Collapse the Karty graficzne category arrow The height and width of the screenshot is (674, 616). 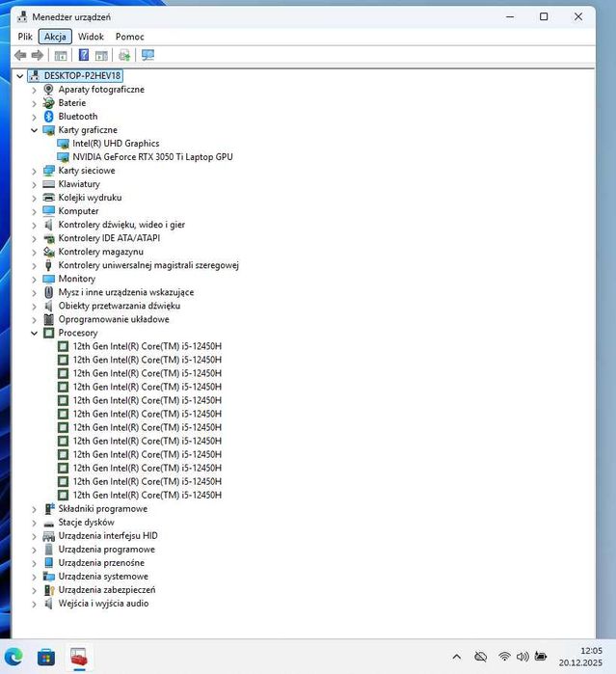point(34,130)
